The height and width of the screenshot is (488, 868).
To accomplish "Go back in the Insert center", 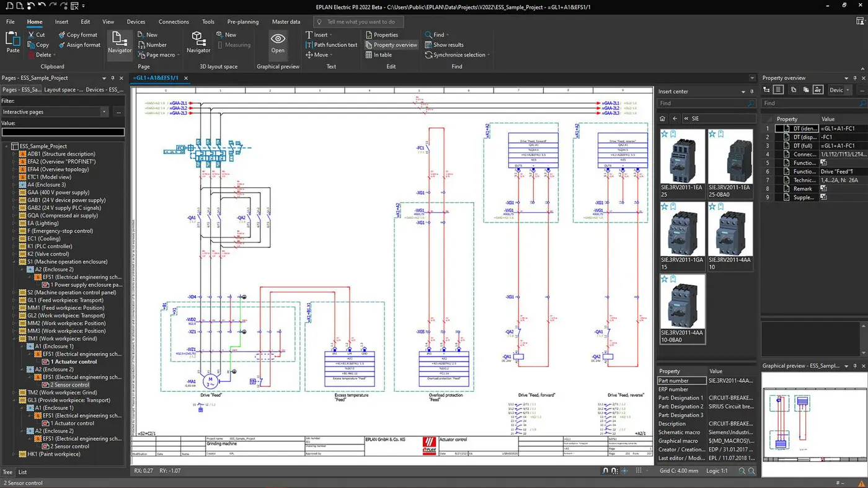I will point(675,118).
